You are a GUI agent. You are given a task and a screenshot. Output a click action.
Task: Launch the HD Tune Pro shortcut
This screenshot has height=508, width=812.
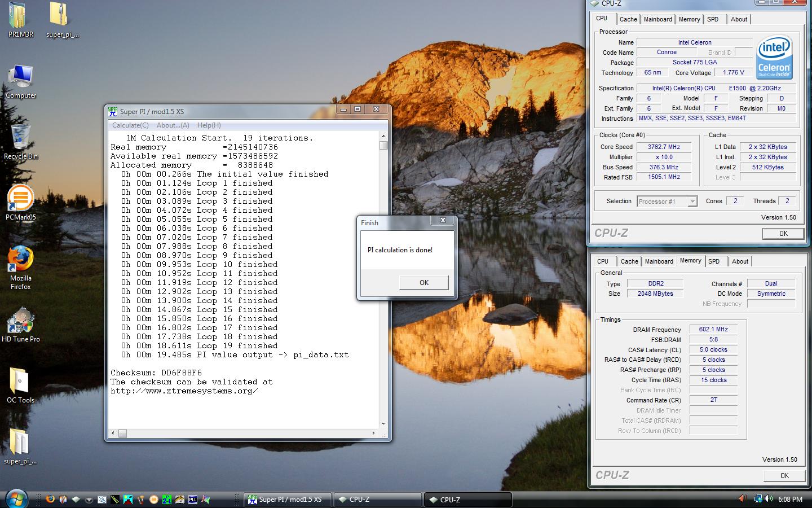coord(21,325)
